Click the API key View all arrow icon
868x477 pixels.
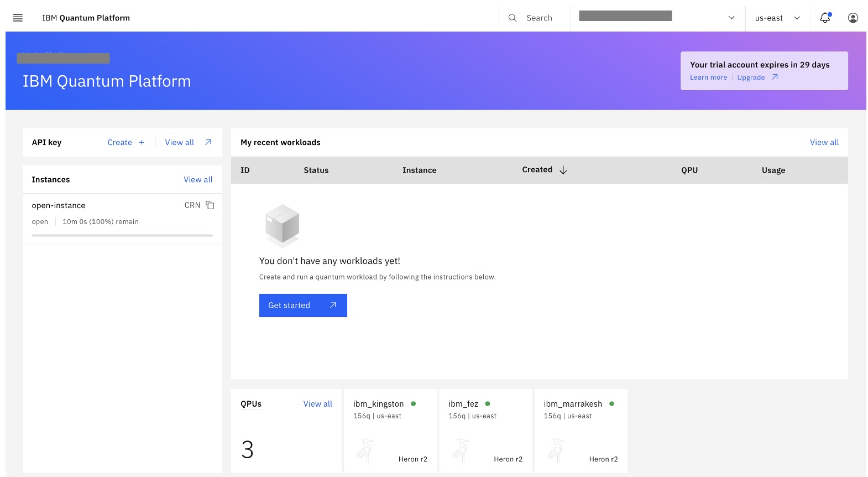[x=208, y=142]
